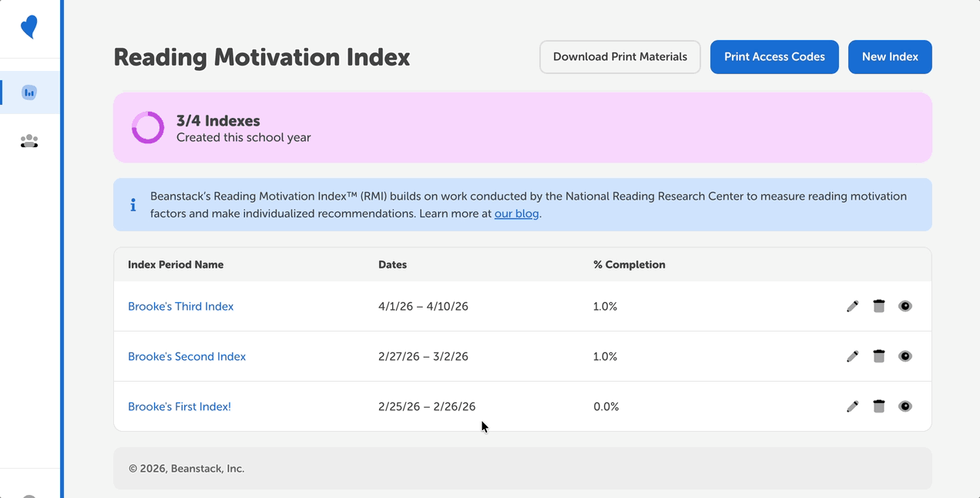Click the dates 2/25/26 – 2/26/26

coord(427,406)
